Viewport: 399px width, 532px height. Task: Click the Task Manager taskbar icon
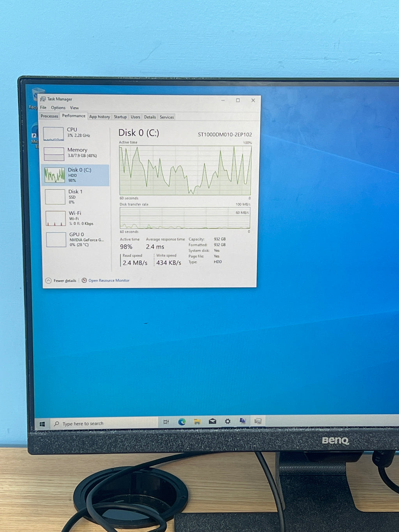click(x=258, y=421)
